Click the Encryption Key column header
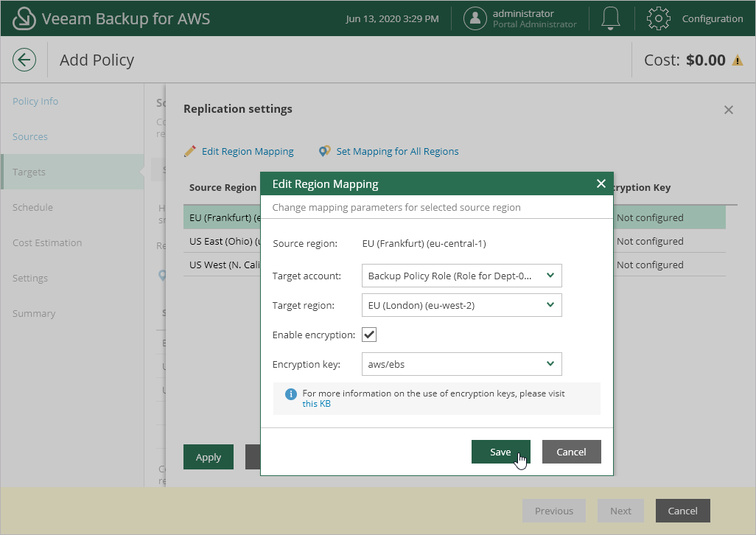The width and height of the screenshot is (756, 535). 643,187
